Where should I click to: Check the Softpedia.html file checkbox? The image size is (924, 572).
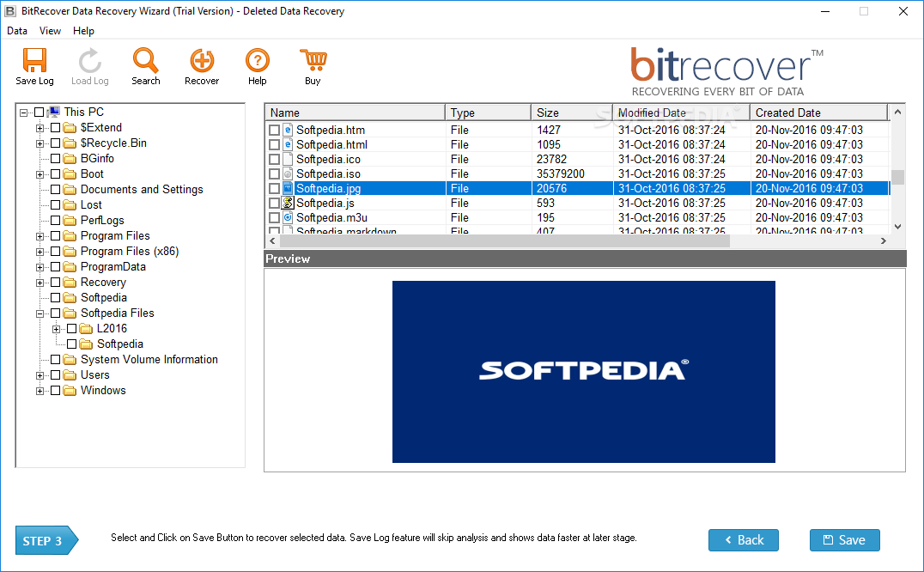point(274,144)
